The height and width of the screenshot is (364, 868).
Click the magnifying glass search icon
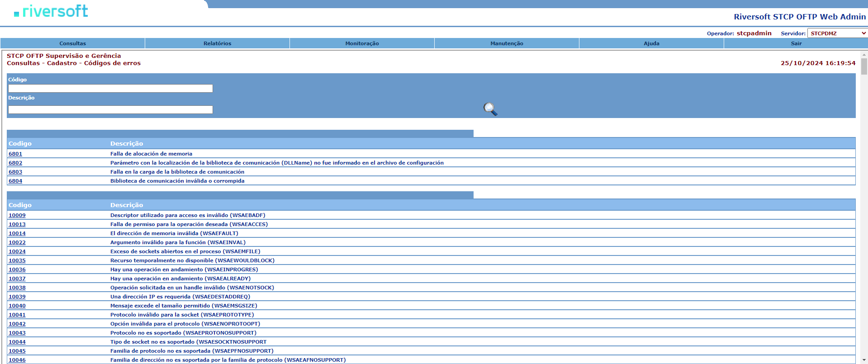490,109
